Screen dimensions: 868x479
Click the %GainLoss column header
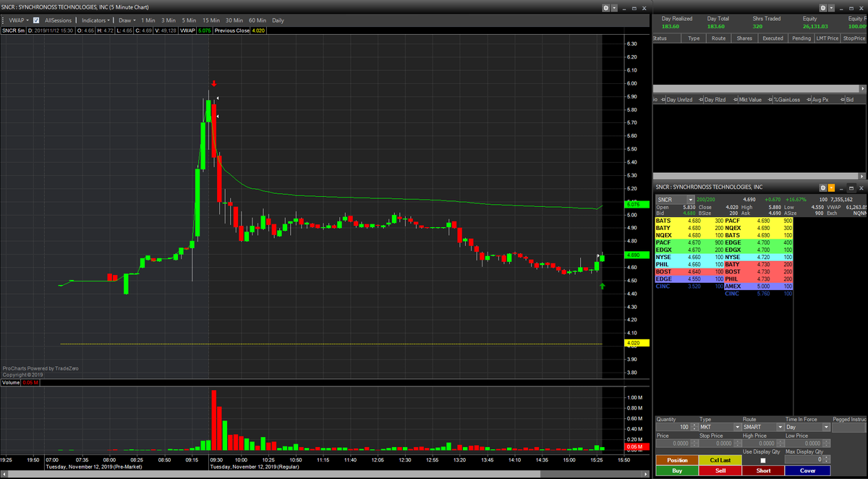point(786,100)
